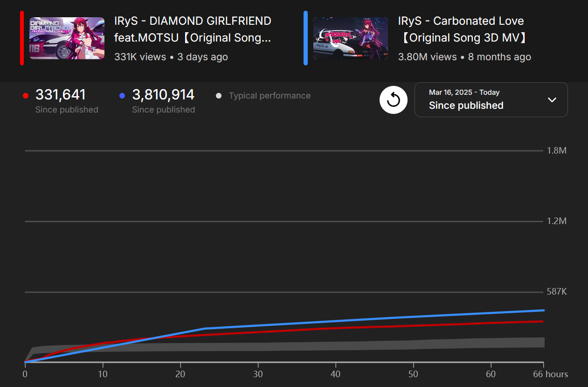
Task: Click the '3.80M views • 8 months ago' text
Action: point(464,57)
